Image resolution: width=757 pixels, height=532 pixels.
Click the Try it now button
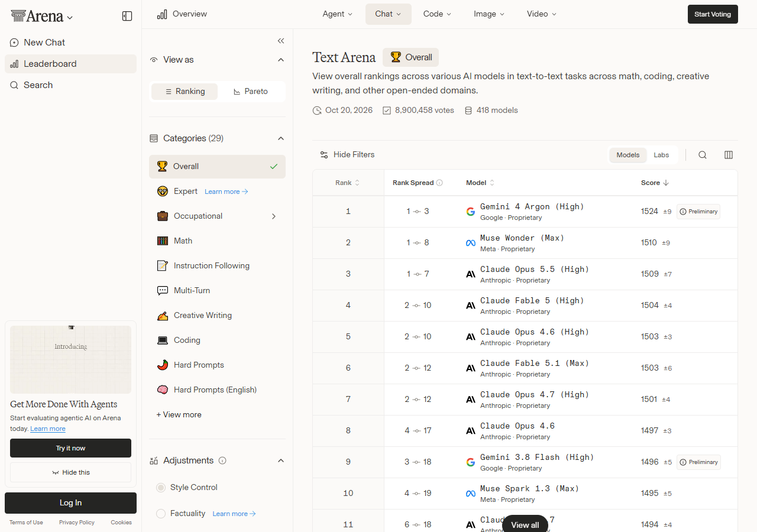click(x=70, y=448)
